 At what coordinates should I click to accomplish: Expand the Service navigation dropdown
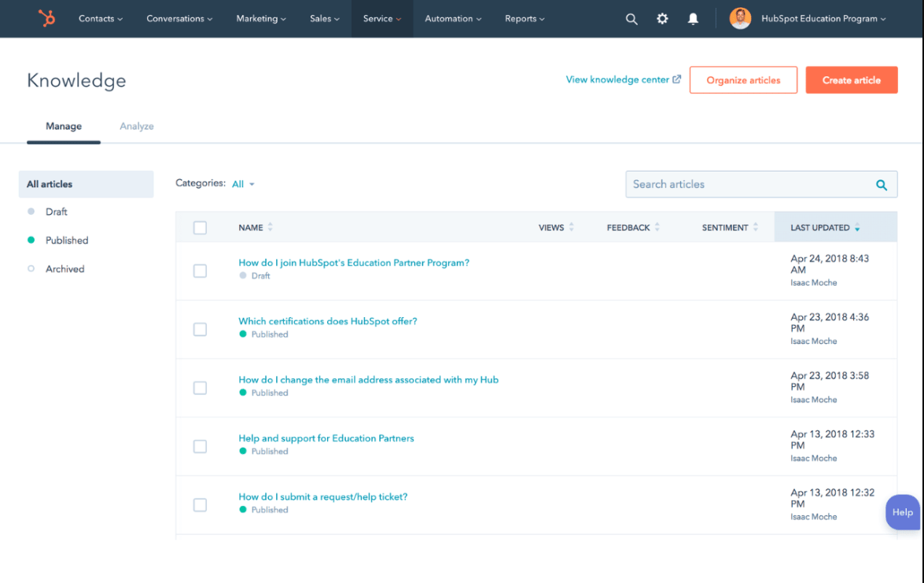[382, 18]
